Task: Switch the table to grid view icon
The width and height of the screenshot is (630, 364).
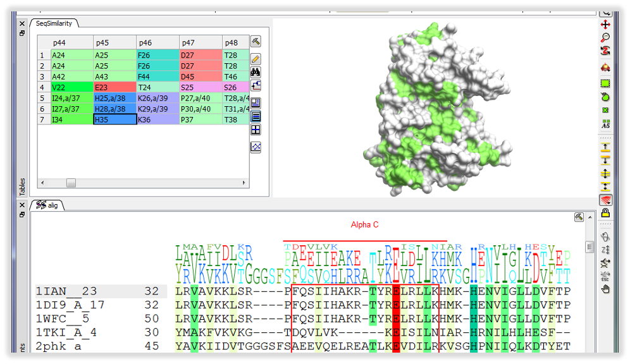Action: point(256,130)
